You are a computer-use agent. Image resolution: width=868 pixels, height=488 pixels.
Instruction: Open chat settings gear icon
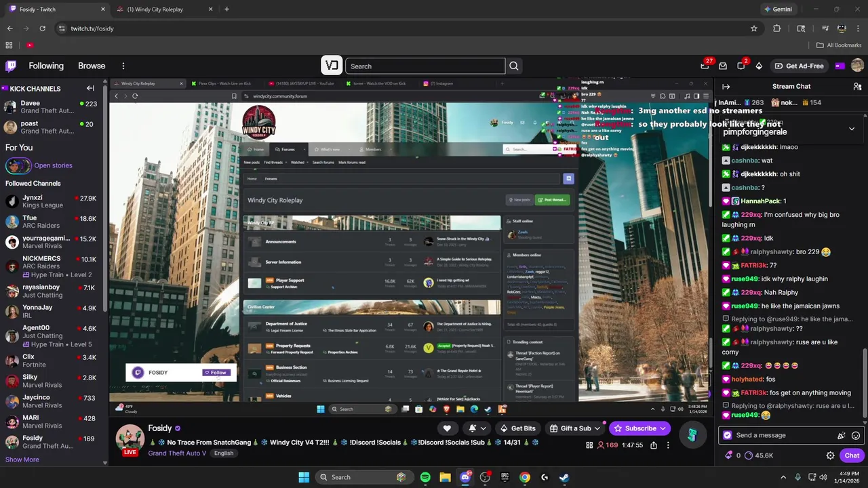click(830, 455)
